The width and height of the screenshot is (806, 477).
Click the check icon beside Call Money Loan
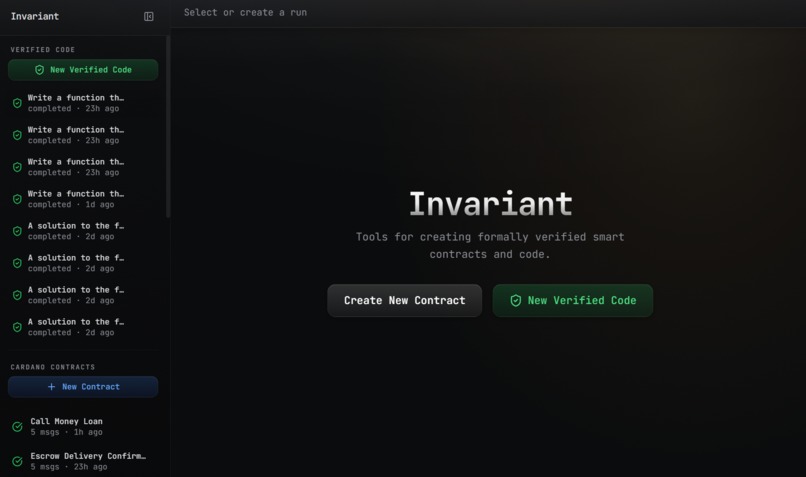(x=17, y=427)
